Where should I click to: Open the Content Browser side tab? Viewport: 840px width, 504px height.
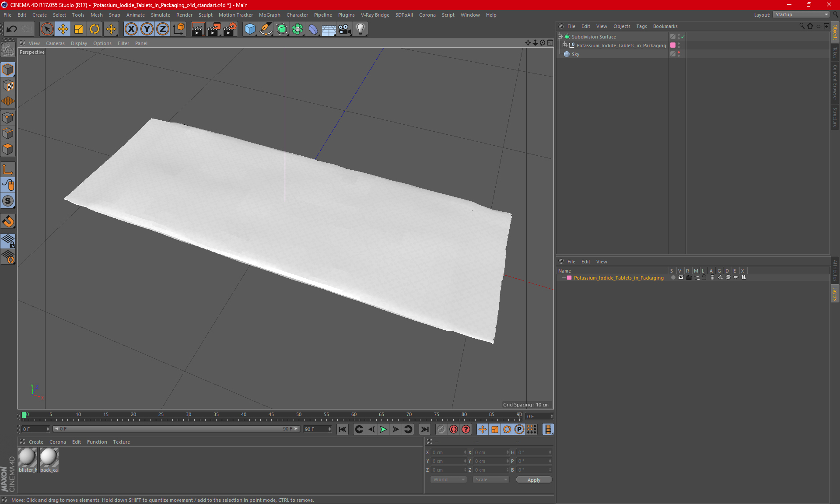(x=835, y=82)
